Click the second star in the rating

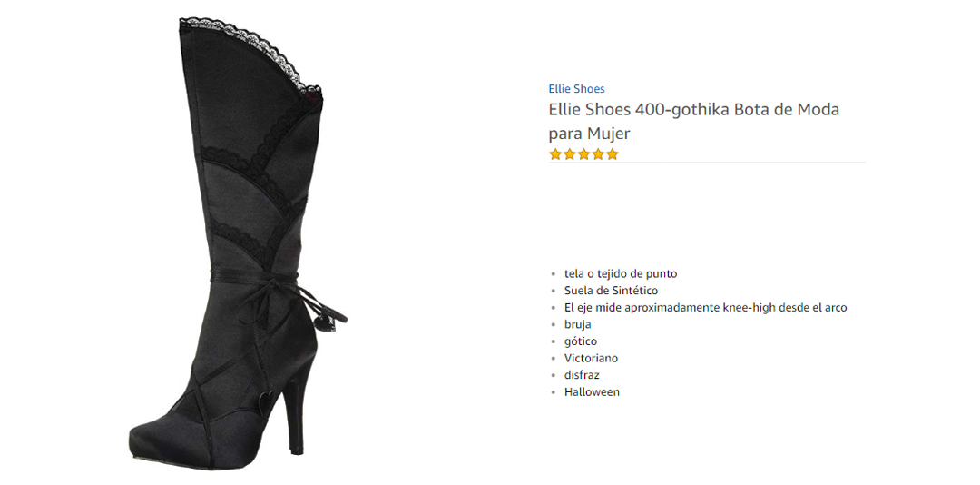pyautogui.click(x=569, y=154)
